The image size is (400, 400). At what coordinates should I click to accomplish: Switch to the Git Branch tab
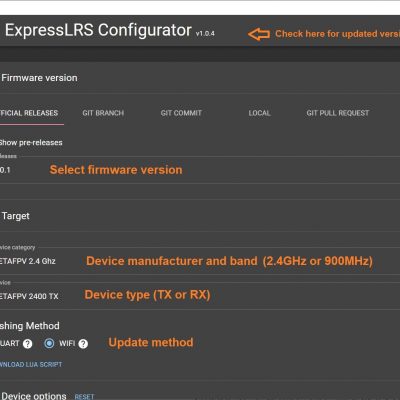click(x=103, y=113)
